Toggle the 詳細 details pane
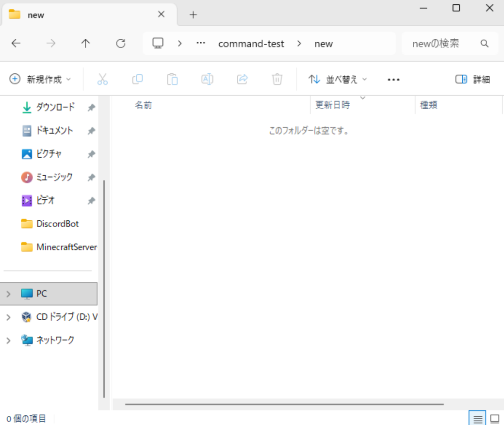This screenshot has width=504, height=425. point(473,80)
